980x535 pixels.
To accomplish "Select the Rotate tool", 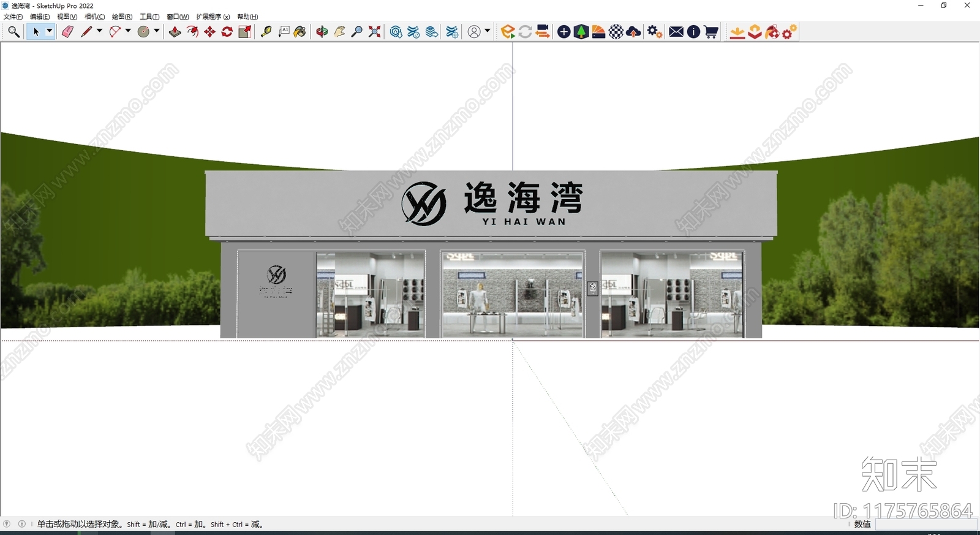I will click(x=227, y=32).
